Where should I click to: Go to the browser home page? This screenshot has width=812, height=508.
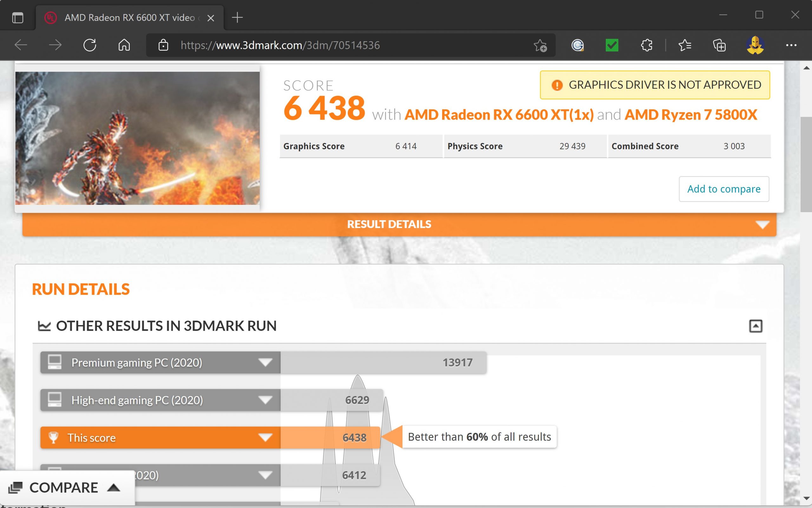click(x=124, y=45)
